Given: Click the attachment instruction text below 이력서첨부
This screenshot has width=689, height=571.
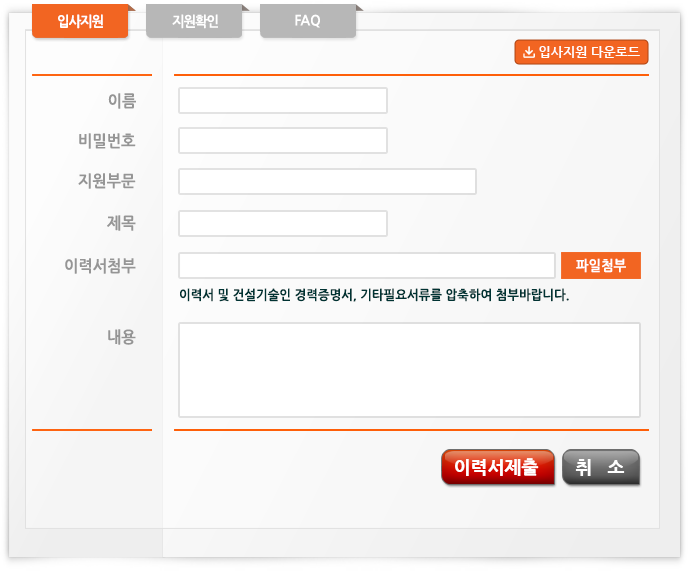Looking at the screenshot, I should (x=373, y=295).
